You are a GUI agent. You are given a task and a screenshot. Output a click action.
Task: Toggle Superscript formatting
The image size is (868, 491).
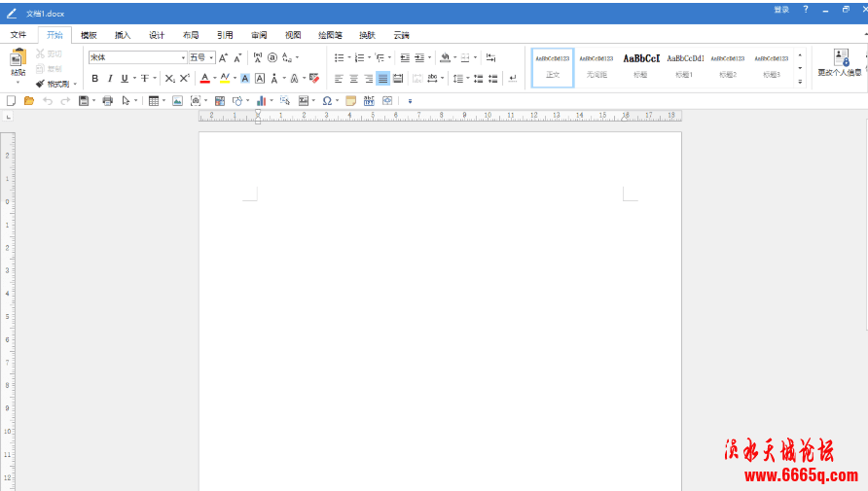click(x=185, y=79)
